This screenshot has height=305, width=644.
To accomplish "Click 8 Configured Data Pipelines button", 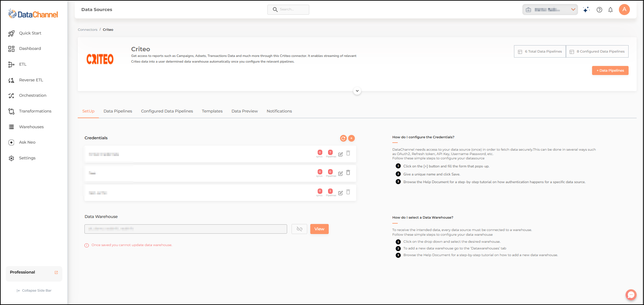I will pyautogui.click(x=597, y=52).
